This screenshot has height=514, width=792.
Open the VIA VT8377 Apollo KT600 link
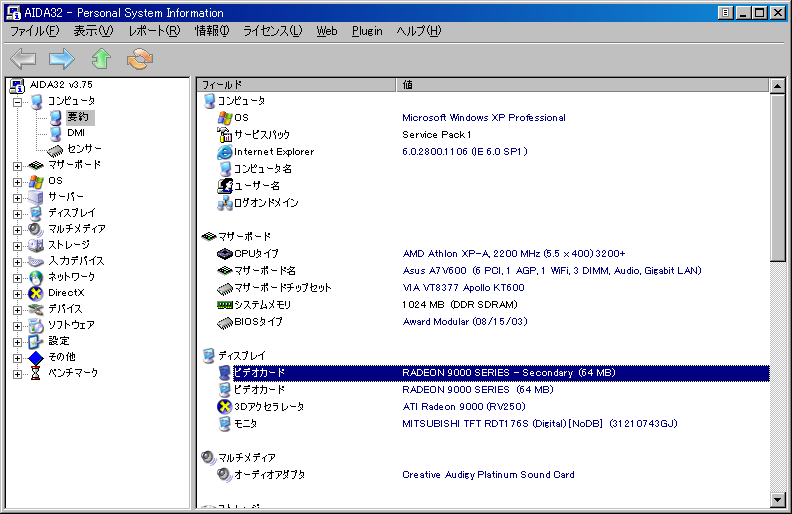[x=463, y=288]
